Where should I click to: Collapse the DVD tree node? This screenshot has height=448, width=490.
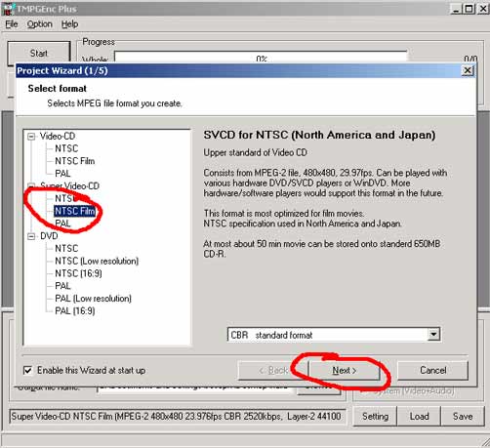tap(31, 236)
